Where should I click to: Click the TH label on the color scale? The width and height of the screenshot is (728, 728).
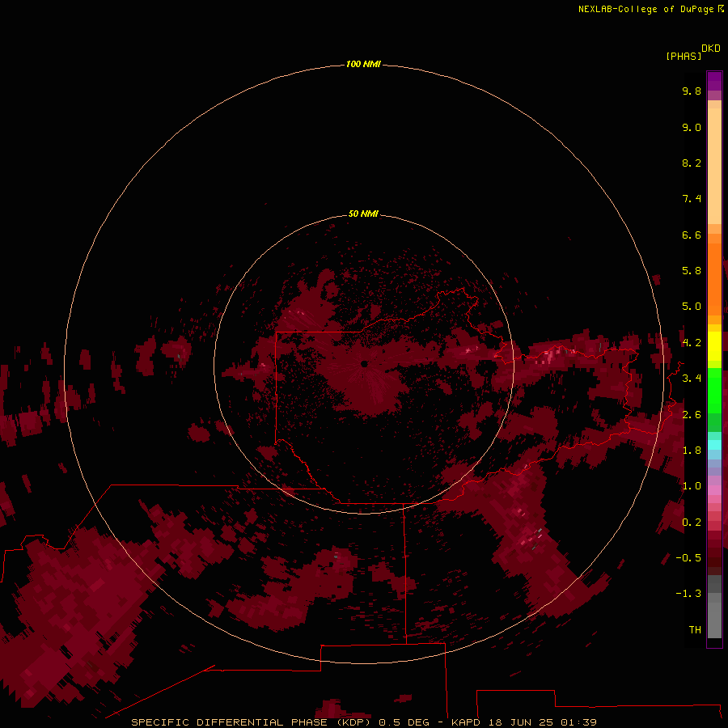[695, 630]
